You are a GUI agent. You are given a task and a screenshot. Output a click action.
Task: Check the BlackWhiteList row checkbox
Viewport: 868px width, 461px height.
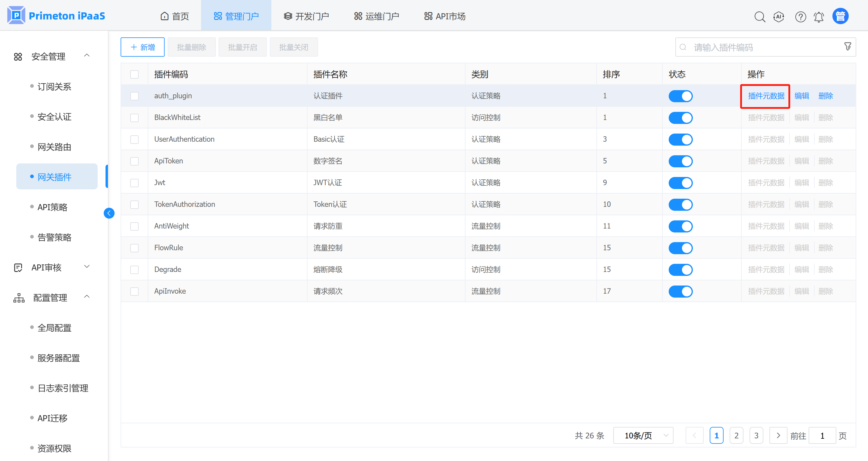coord(134,118)
